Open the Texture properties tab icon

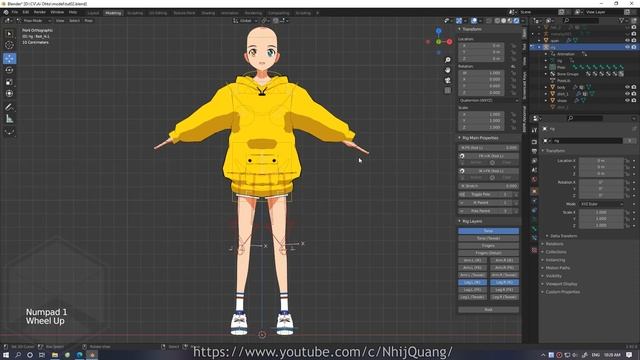click(534, 250)
